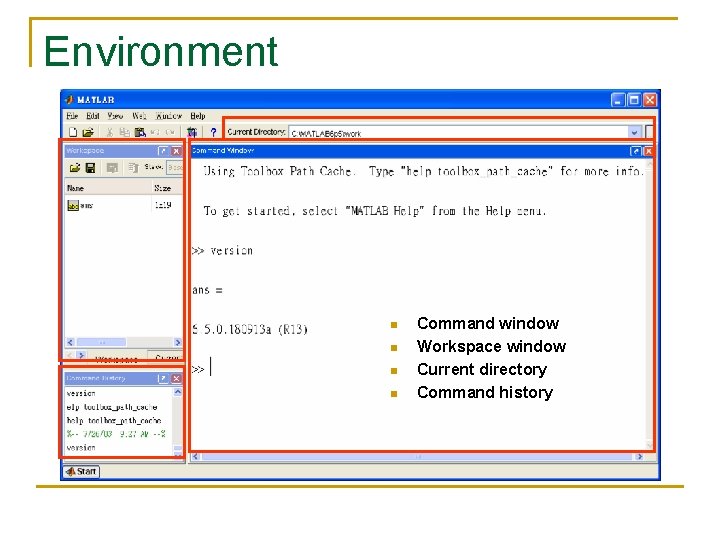
Task: Click the Paste toolbar icon
Action: [x=140, y=132]
